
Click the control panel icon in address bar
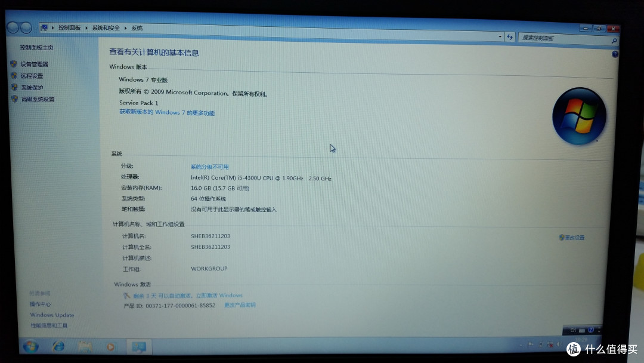44,27
